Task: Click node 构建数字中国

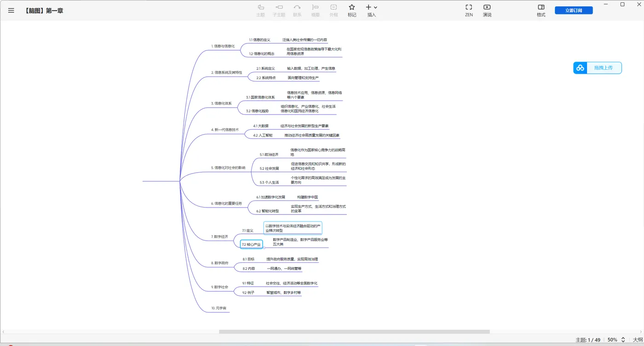Action: coord(308,197)
